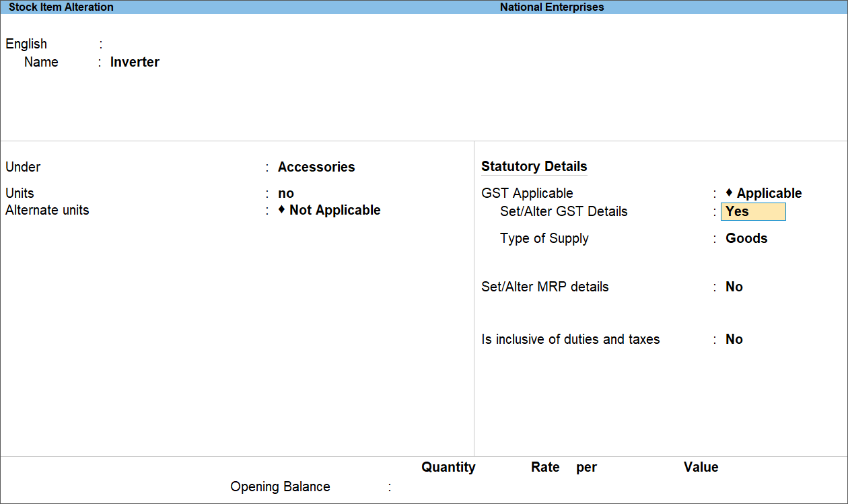Toggle Set/Alter MRP details to Yes
This screenshot has height=504, width=848.
point(734,287)
